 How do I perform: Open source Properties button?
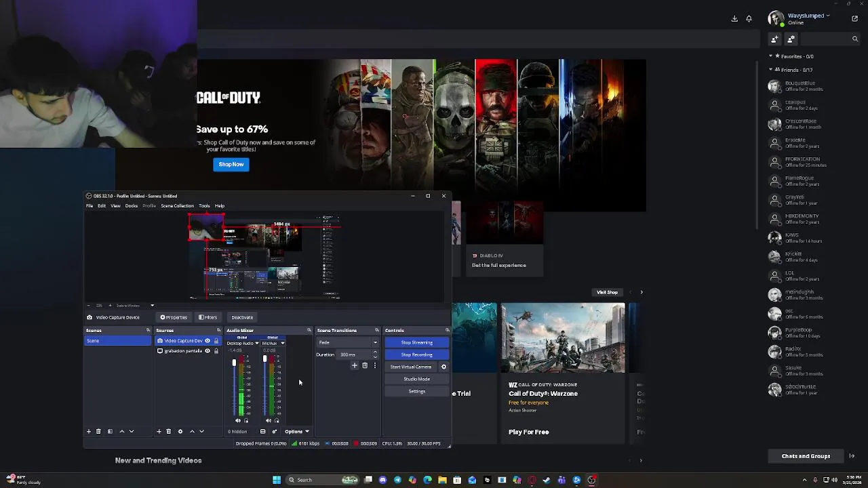click(x=174, y=317)
